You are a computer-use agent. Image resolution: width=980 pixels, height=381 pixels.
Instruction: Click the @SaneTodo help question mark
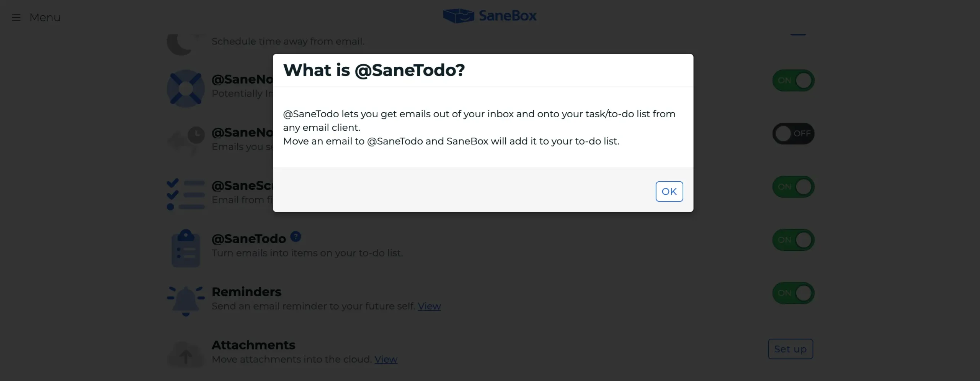(296, 236)
